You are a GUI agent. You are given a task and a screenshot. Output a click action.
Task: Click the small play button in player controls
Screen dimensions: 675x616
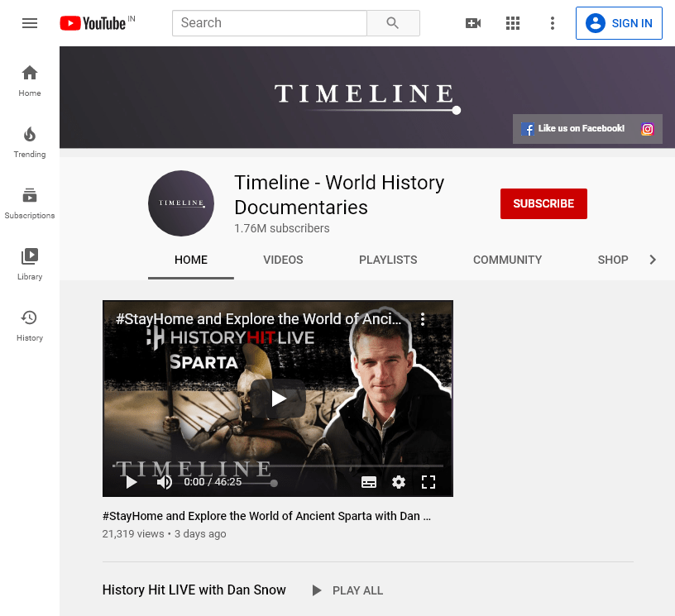[132, 482]
